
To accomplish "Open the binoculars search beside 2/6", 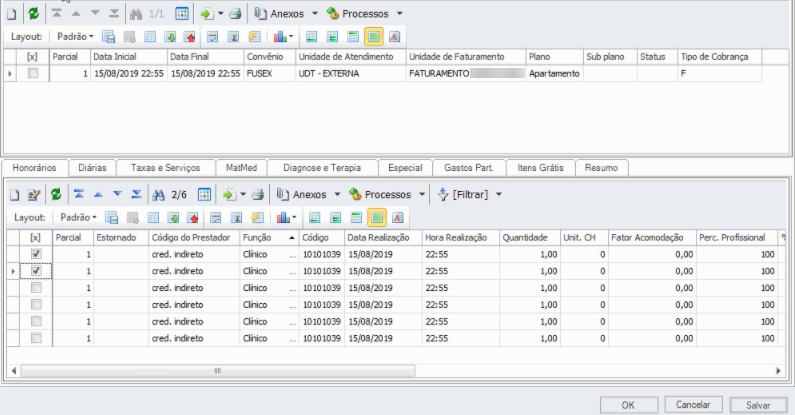I will click(x=159, y=195).
